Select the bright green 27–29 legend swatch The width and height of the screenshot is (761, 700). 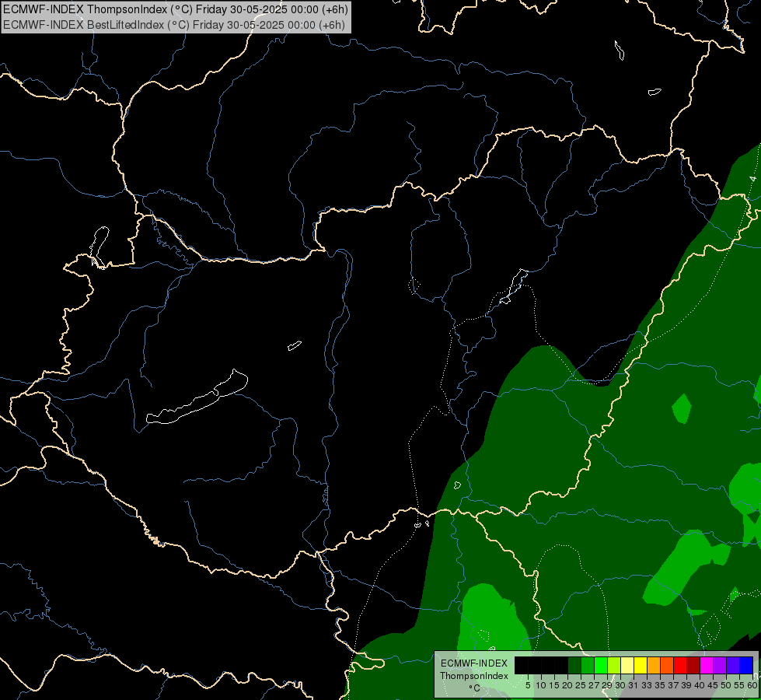[601, 665]
